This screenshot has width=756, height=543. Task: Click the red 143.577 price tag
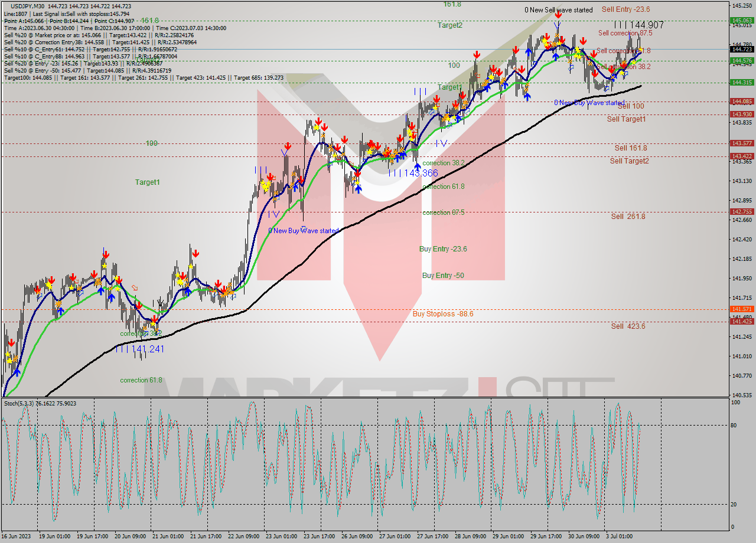742,143
